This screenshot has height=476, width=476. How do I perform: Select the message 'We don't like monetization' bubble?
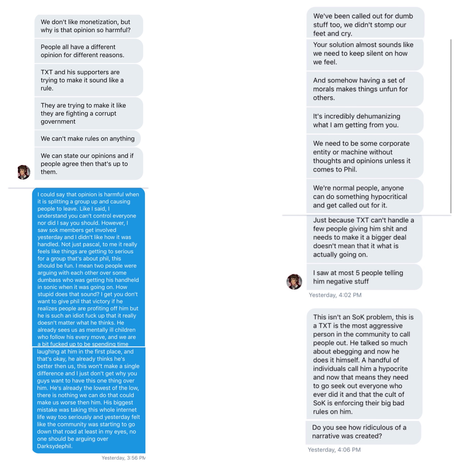[89, 26]
